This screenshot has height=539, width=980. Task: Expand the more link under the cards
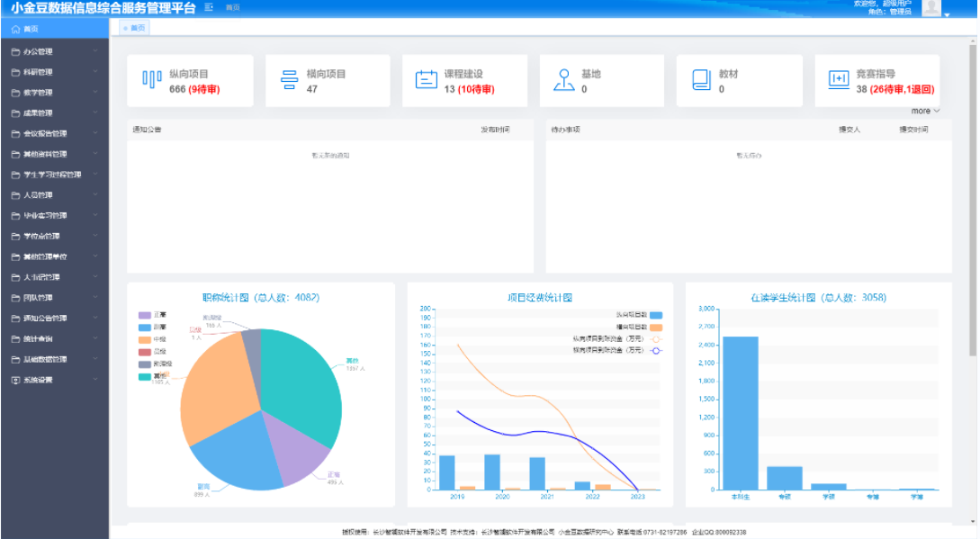(924, 111)
